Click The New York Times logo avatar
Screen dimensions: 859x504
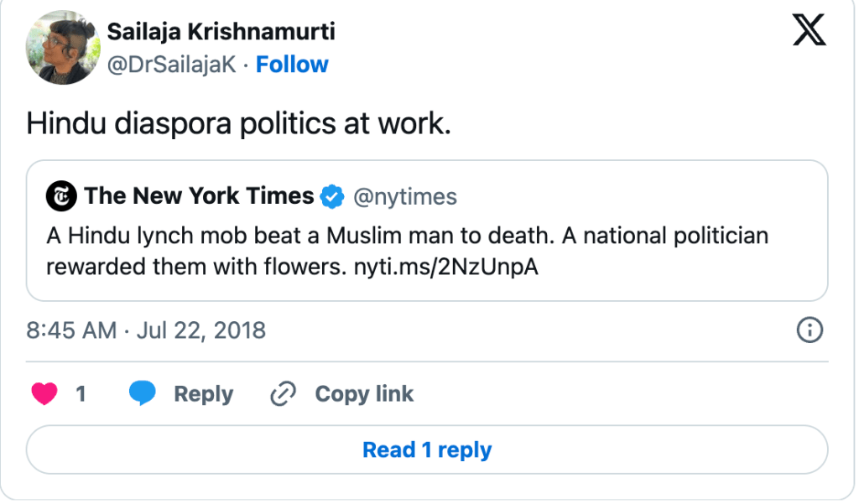pos(61,197)
